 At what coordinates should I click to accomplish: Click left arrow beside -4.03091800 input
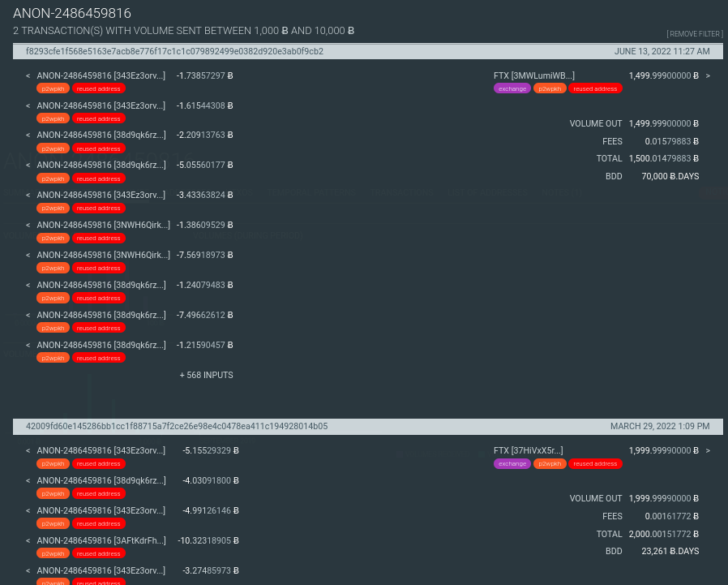pos(28,481)
